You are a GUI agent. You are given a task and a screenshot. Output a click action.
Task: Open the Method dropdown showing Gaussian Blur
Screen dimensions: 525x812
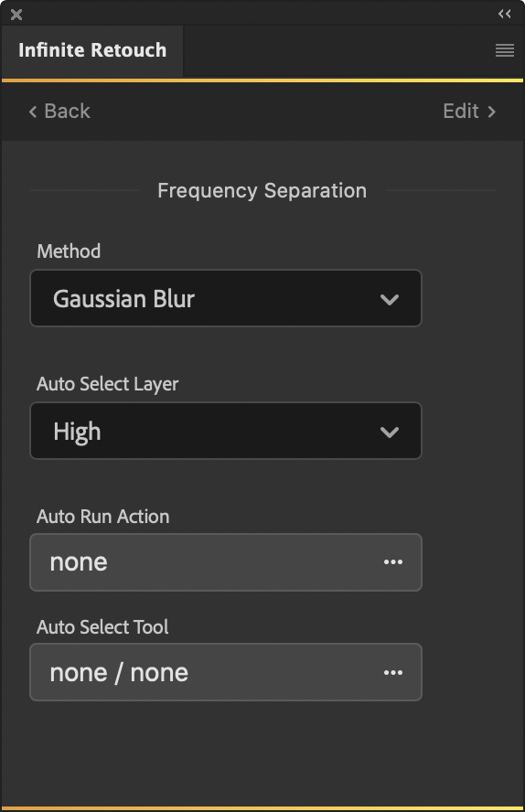[226, 298]
